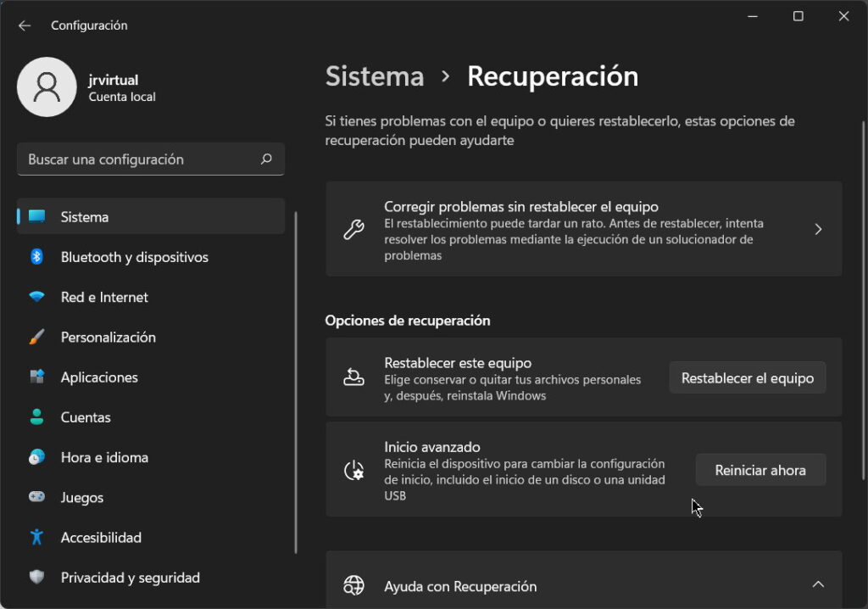This screenshot has width=868, height=609.
Task: Click the jrvirtual account avatar
Action: pos(47,87)
